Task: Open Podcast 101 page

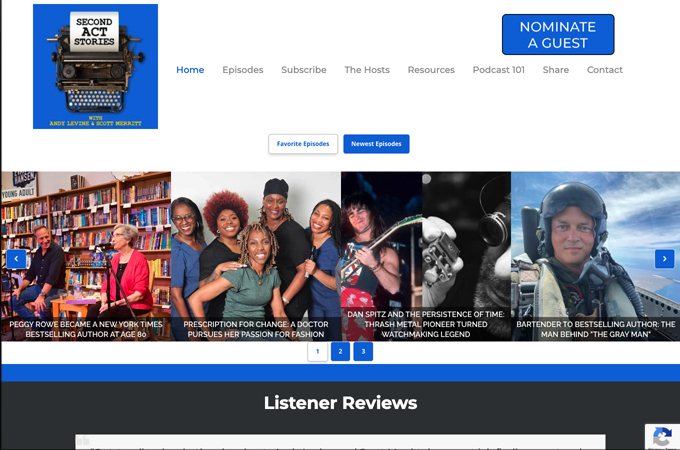Action: (x=499, y=70)
